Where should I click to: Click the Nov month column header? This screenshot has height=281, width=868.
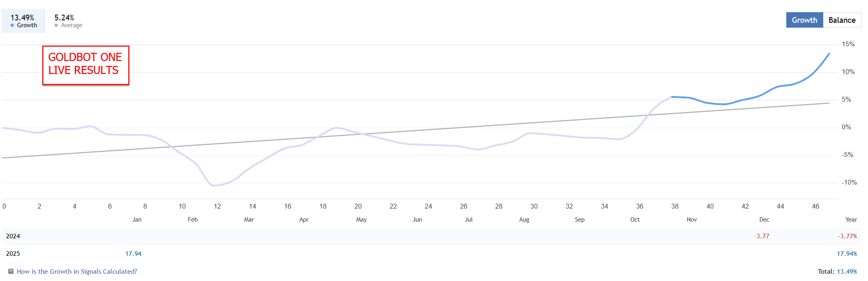click(x=691, y=220)
